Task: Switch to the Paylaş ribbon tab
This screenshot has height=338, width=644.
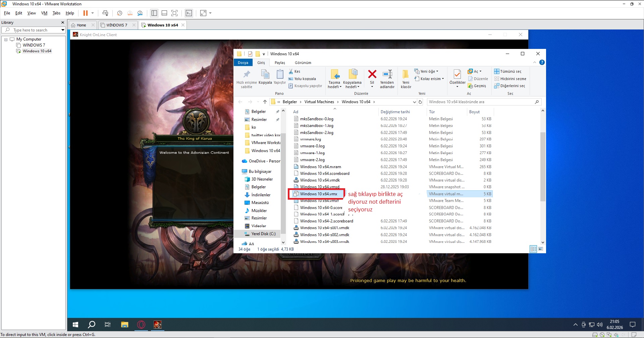Action: coord(280,63)
